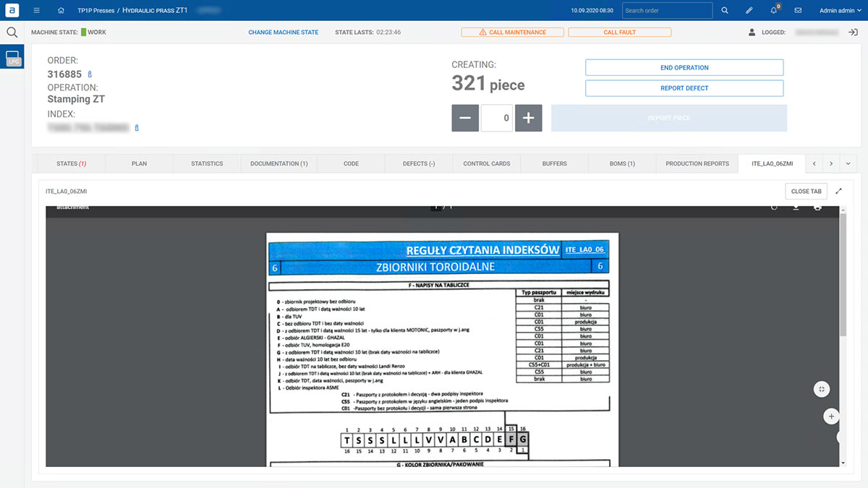Click the PDF scrollbar down arrow

point(843,463)
